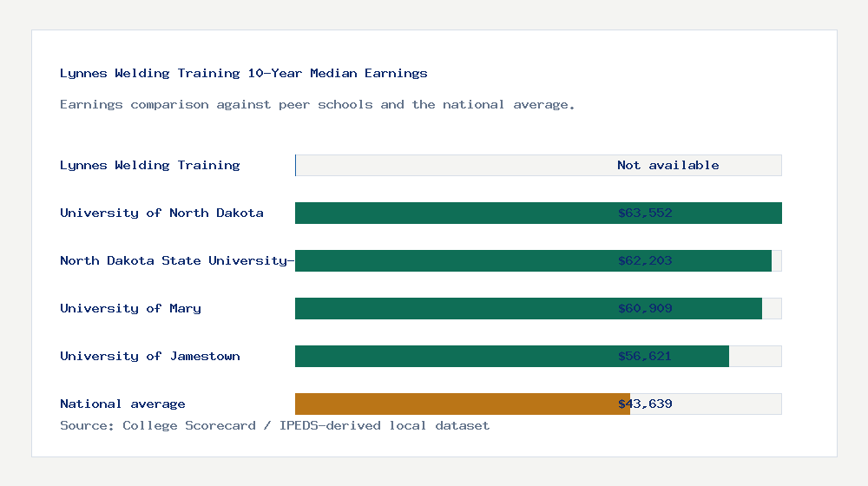This screenshot has height=486, width=868.
Task: Click the 'North Dakota State University' label
Action: click(x=177, y=260)
